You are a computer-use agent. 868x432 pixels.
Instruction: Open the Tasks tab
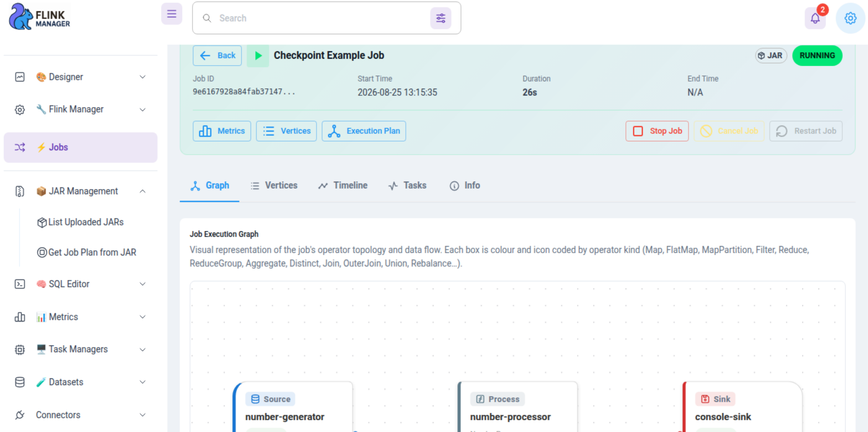(x=407, y=186)
